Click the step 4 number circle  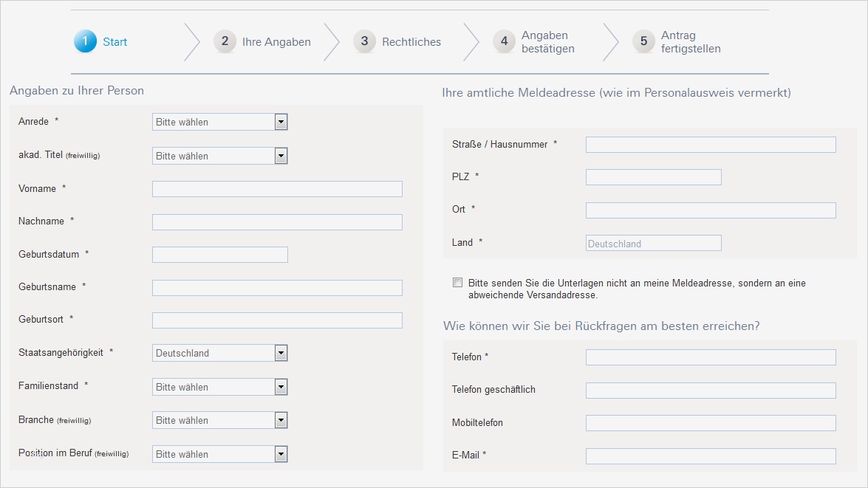pos(504,41)
